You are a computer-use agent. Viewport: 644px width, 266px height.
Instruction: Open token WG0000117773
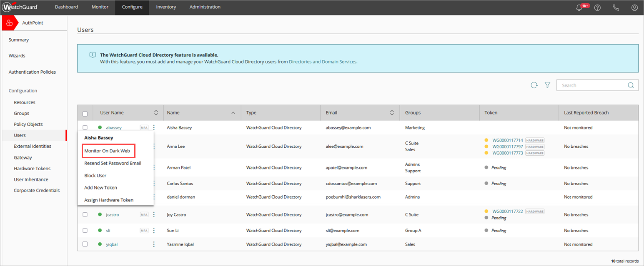tap(508, 153)
